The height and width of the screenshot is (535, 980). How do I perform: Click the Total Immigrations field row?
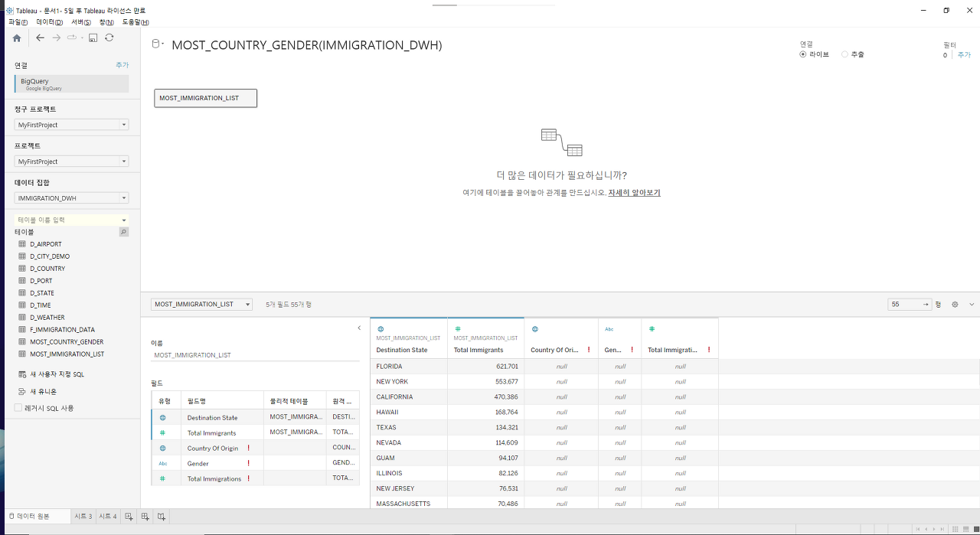pyautogui.click(x=256, y=478)
